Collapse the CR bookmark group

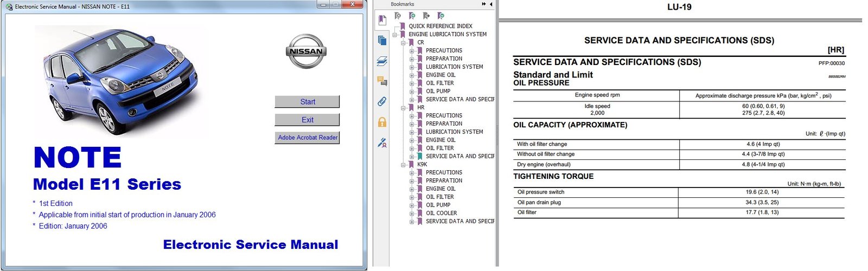(403, 42)
